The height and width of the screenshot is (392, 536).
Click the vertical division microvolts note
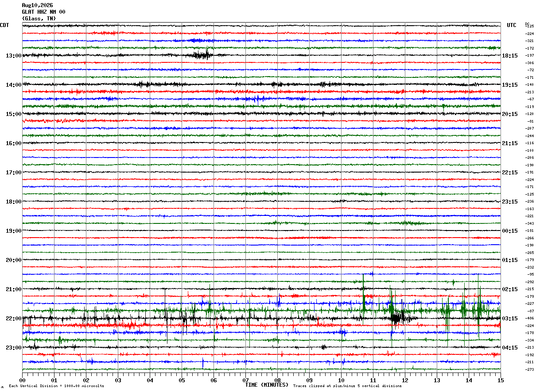[56, 386]
